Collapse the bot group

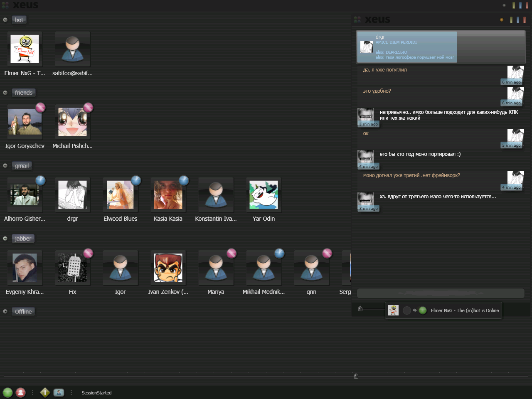click(5, 20)
